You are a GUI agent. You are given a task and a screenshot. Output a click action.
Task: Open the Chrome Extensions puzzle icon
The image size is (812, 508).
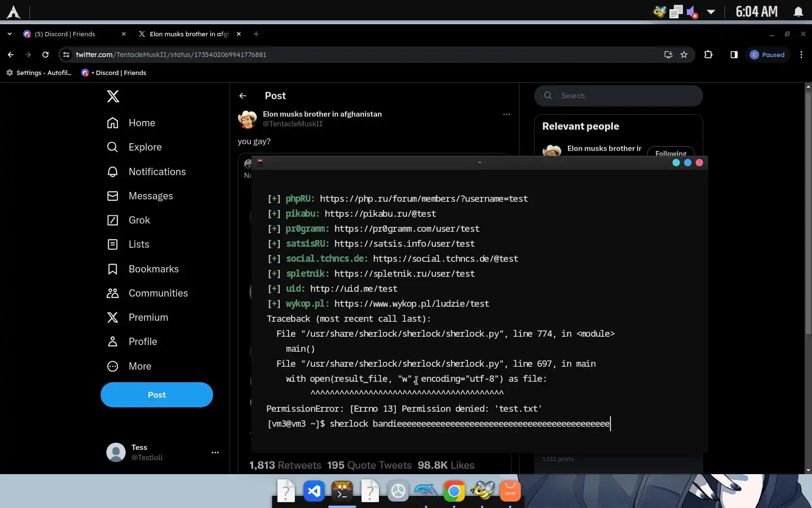[709, 55]
